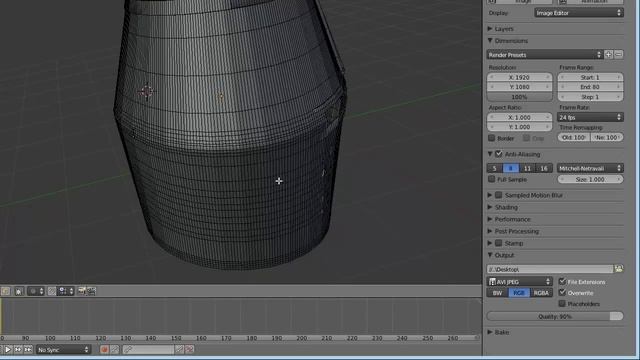Click the output path Desktop field
This screenshot has width=640, height=360.
550,269
